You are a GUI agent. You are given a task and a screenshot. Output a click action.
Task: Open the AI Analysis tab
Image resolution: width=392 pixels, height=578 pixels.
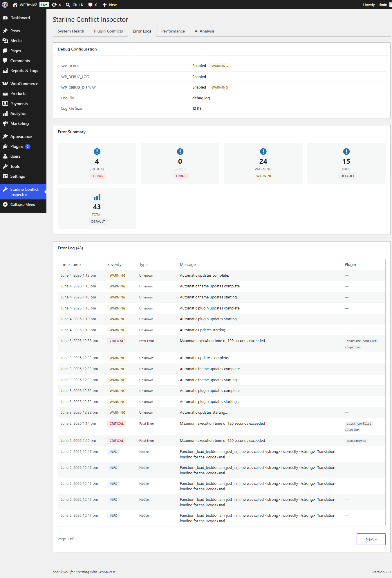coord(205,31)
